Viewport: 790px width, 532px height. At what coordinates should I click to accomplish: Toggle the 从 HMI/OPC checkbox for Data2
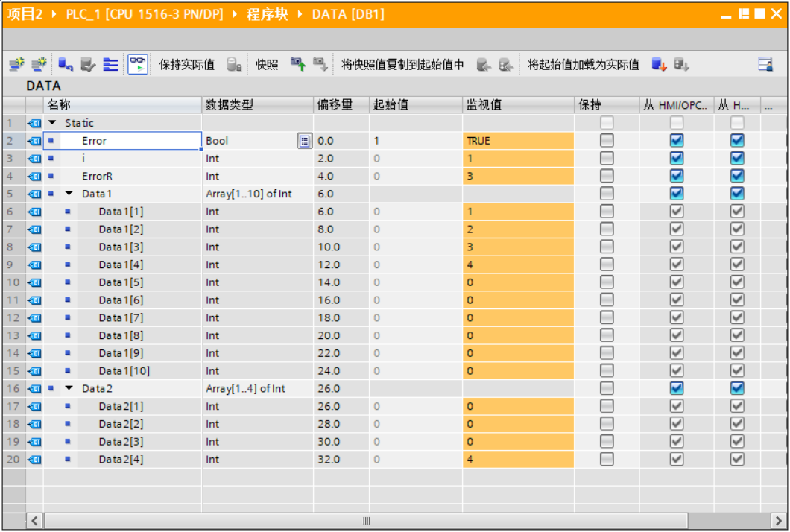(677, 388)
